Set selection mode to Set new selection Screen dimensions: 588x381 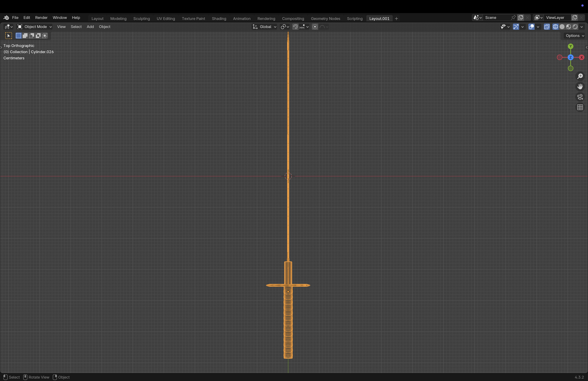(19, 36)
